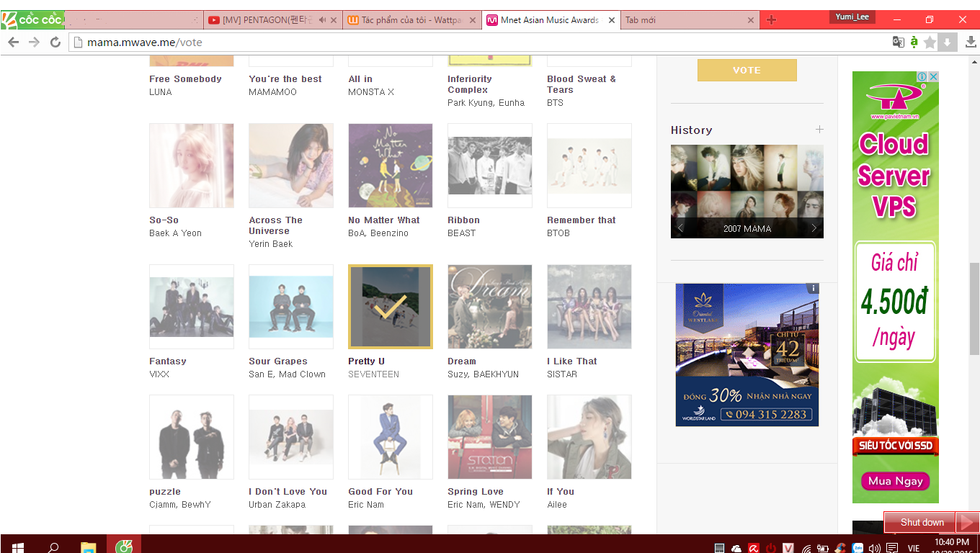Open the browser downloads icon
Viewport: 980px width, 553px height.
click(971, 42)
